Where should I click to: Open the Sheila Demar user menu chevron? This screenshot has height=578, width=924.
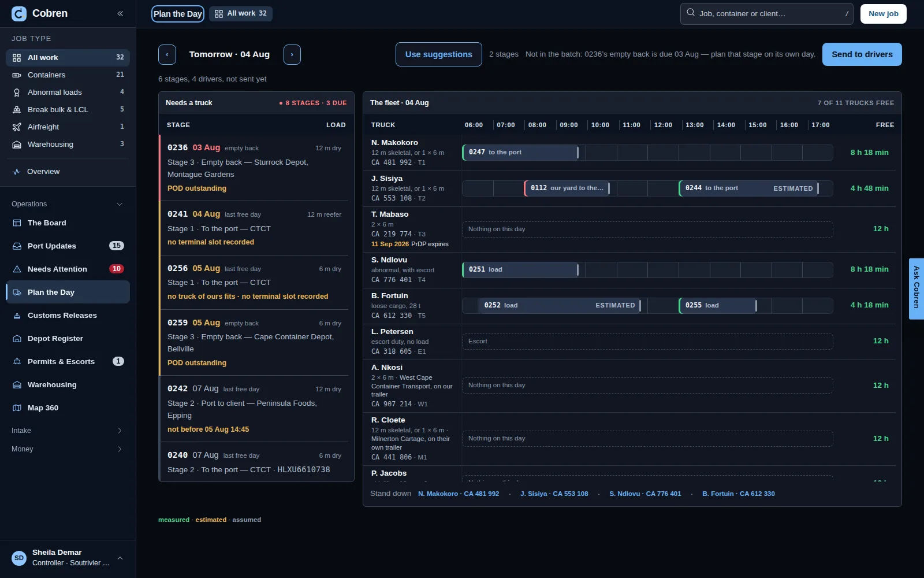tap(120, 558)
